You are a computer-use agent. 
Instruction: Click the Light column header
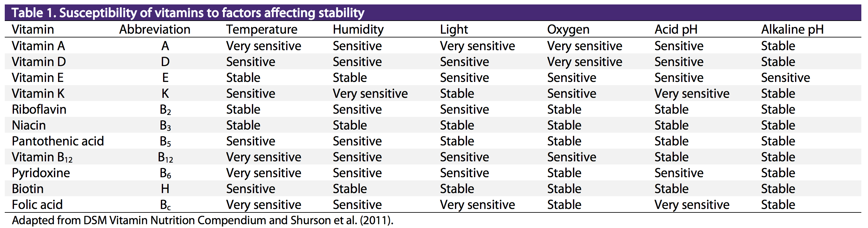[454, 30]
